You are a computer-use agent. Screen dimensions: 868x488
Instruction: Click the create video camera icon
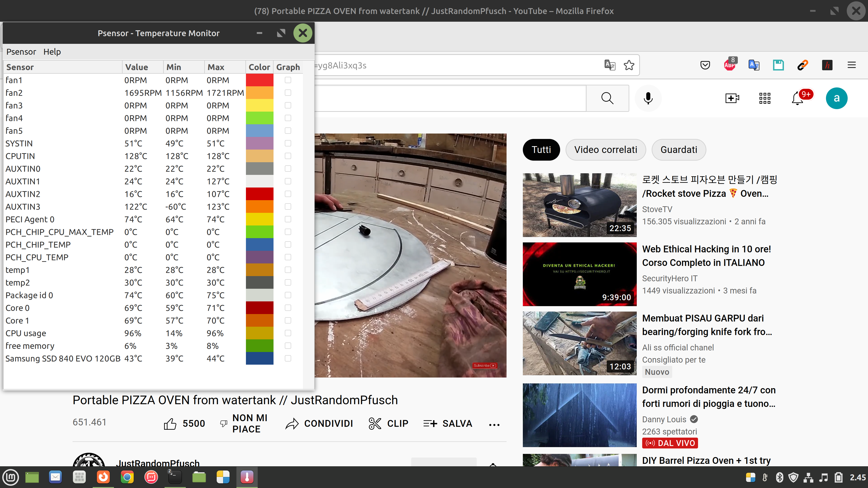tap(732, 98)
